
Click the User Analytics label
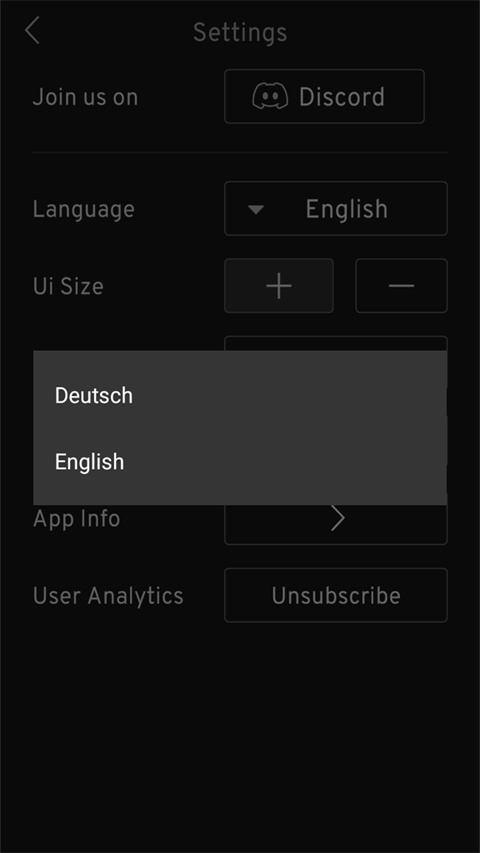point(108,596)
